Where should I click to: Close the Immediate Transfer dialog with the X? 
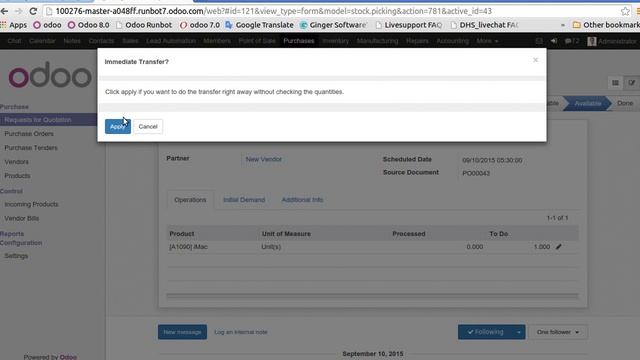click(536, 60)
